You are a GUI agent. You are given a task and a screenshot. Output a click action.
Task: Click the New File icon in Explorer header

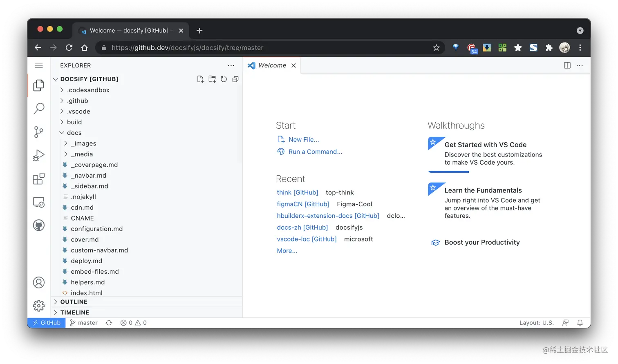(200, 79)
